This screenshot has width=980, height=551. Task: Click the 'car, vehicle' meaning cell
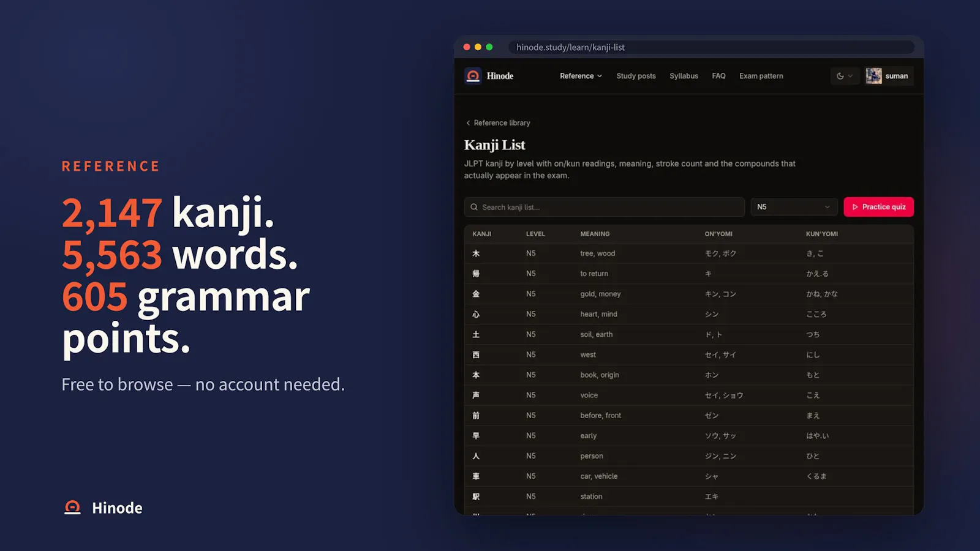(598, 476)
